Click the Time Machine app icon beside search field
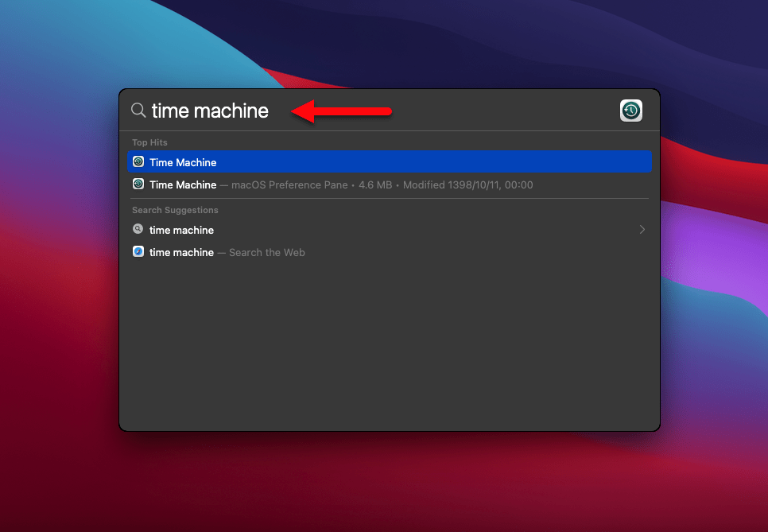Screen dimensions: 768x532 (631, 111)
